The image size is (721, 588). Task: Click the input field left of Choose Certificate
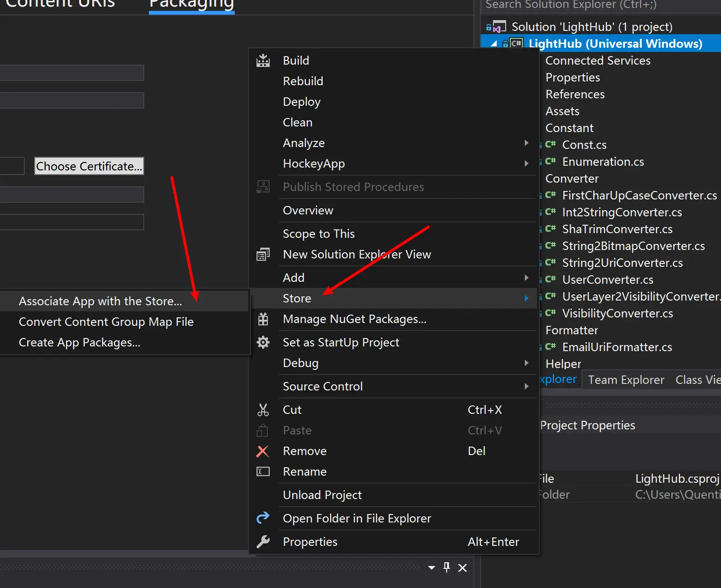pyautogui.click(x=12, y=166)
